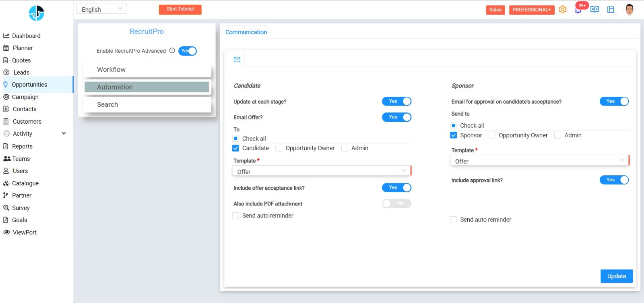Image resolution: width=644 pixels, height=303 pixels.
Task: Click the Goals document icon
Action: (x=6, y=220)
